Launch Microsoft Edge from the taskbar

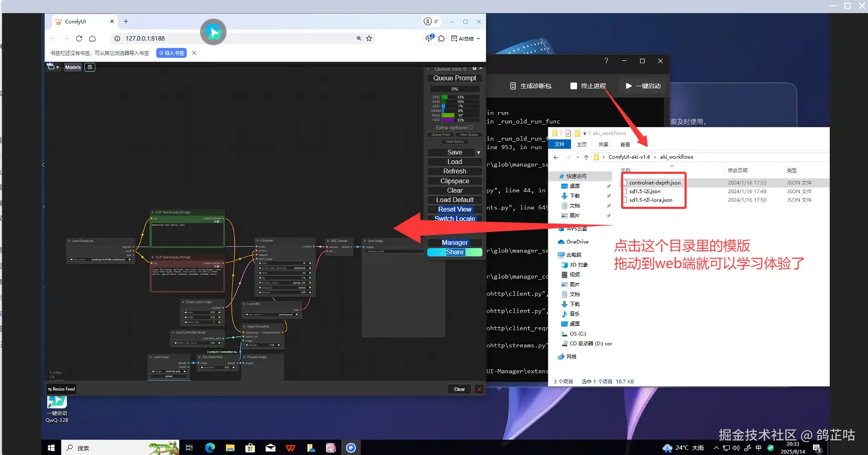point(210,448)
